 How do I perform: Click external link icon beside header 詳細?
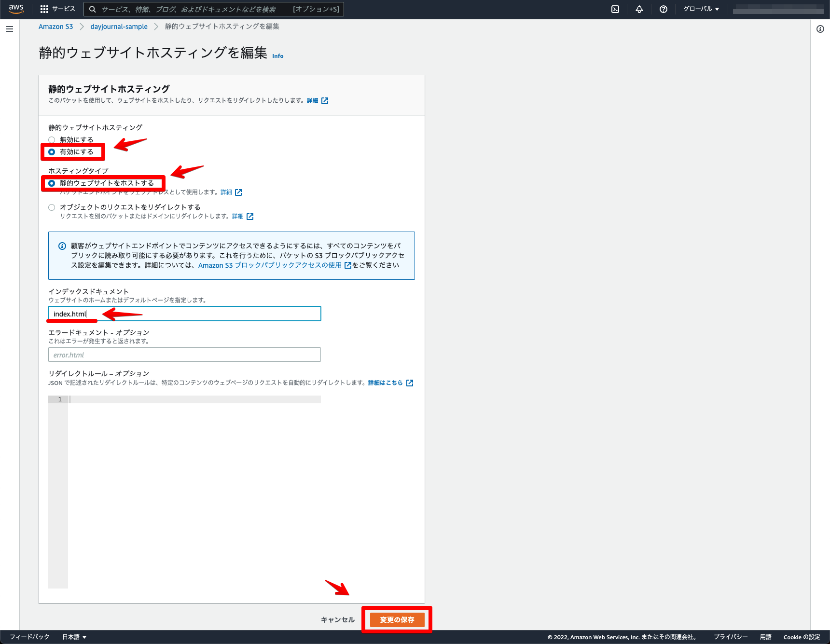[x=325, y=101]
